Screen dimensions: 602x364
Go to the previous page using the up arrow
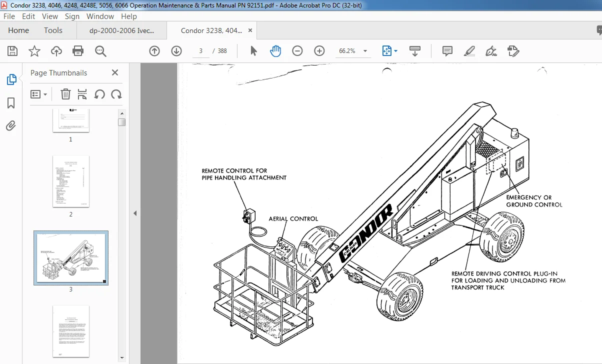[x=154, y=51]
